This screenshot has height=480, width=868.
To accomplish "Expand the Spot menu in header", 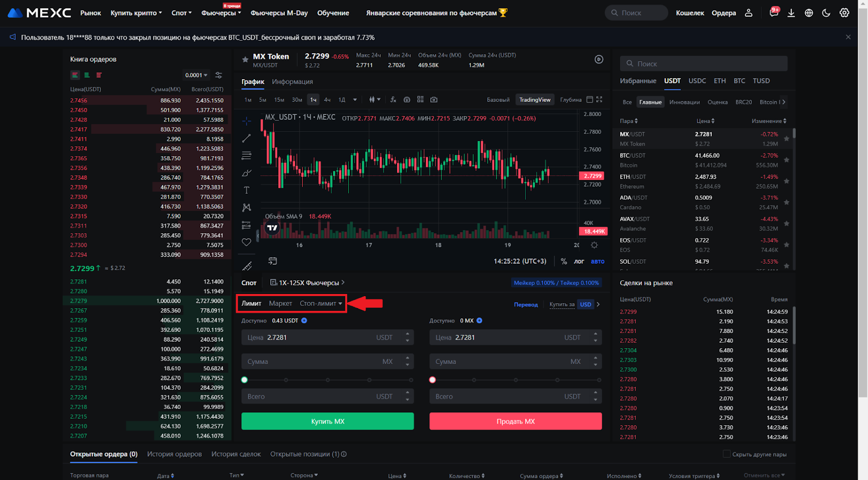I will coord(181,13).
